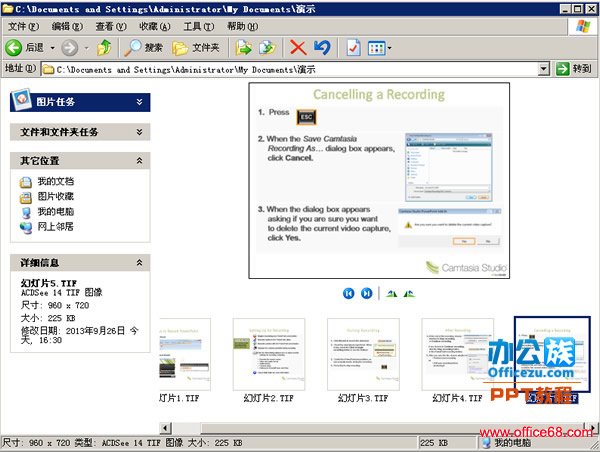This screenshot has width=600, height=452.
Task: Expand the 图片任务 panel
Action: pyautogui.click(x=139, y=102)
